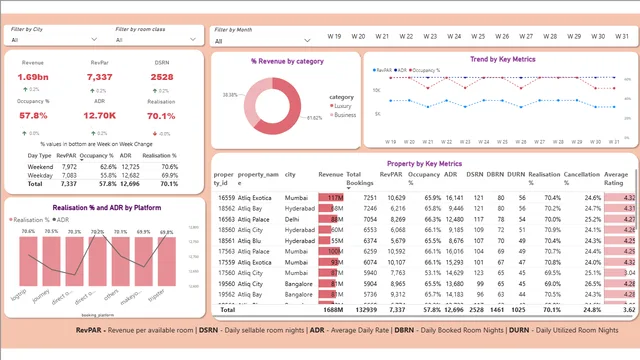Sort property table by Revenue column
The height and width of the screenshot is (360, 640).
(331, 175)
